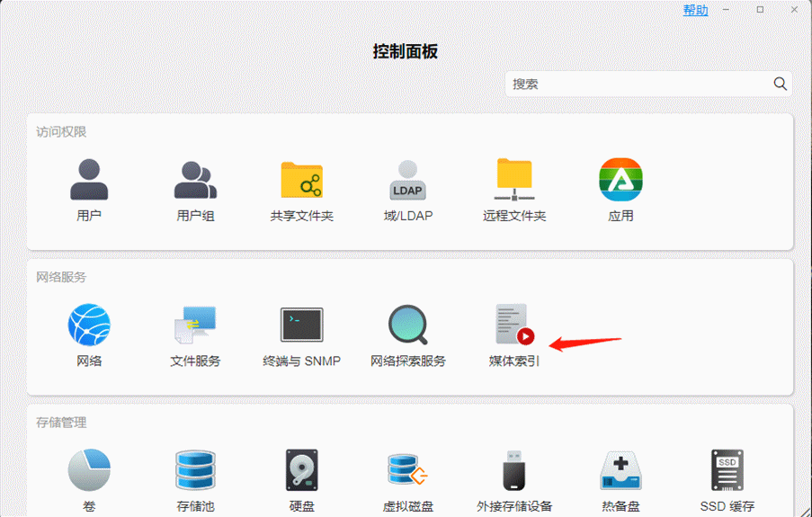Viewport: 812px width, 517px height.
Task: Click the 访问权限 section heading
Action: tap(61, 132)
